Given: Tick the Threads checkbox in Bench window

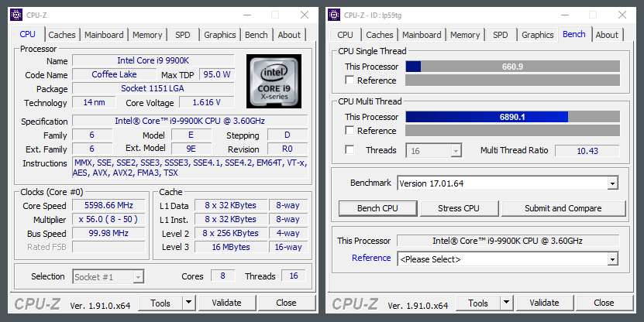Looking at the screenshot, I should coord(350,149).
